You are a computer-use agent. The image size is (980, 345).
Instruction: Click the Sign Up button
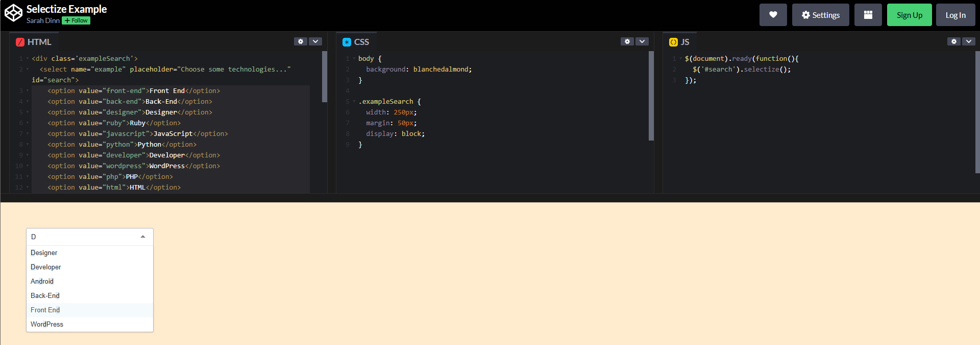[x=909, y=15]
